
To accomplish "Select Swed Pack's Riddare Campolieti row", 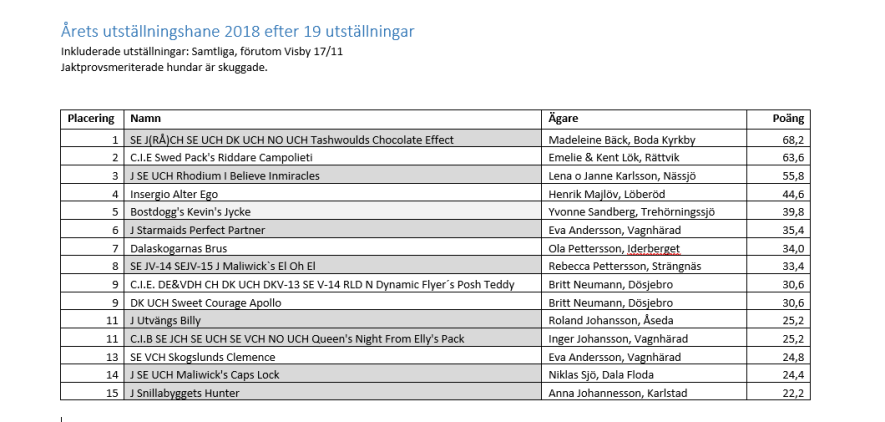I will [435, 157].
